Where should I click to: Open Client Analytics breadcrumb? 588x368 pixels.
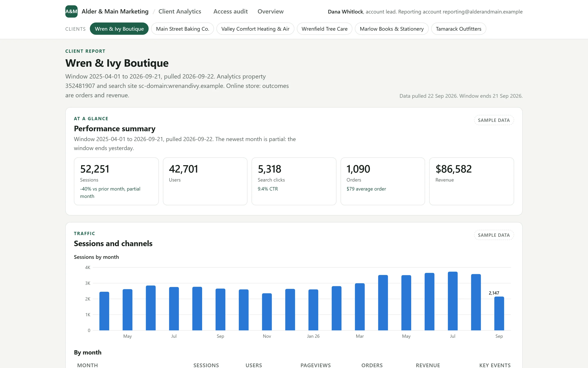tap(179, 11)
